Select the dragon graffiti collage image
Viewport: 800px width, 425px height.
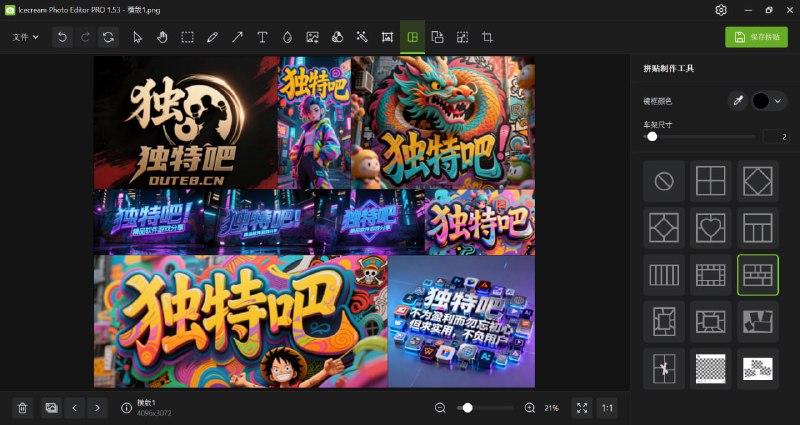443,122
